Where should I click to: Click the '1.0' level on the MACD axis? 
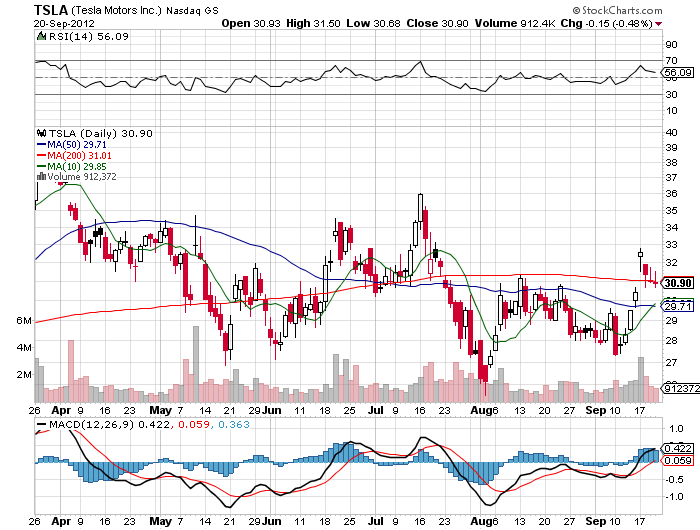(676, 429)
